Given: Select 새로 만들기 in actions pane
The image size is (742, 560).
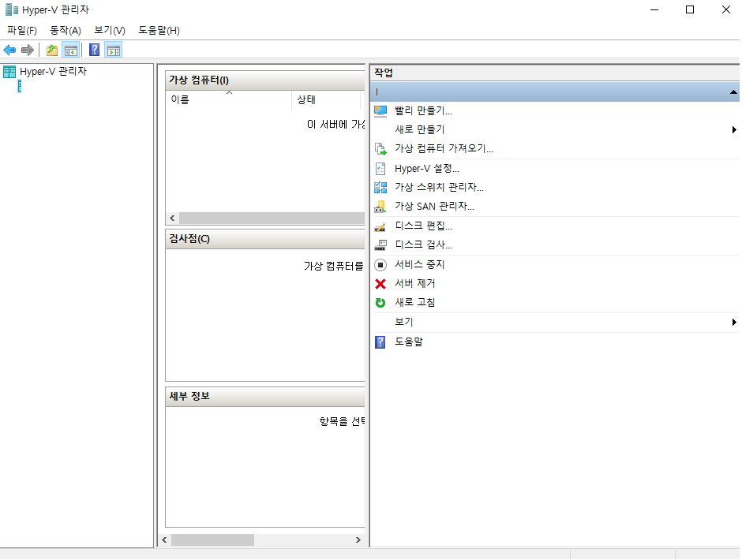Looking at the screenshot, I should tap(420, 129).
